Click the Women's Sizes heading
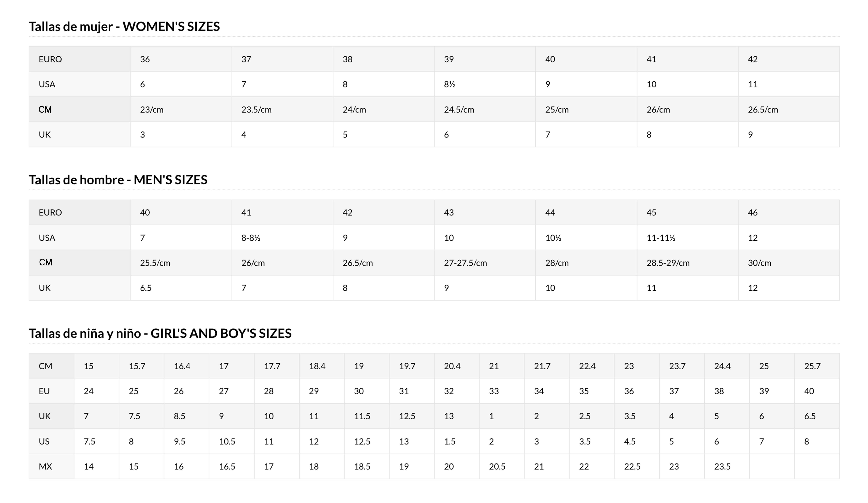This screenshot has width=868, height=503. tap(124, 27)
